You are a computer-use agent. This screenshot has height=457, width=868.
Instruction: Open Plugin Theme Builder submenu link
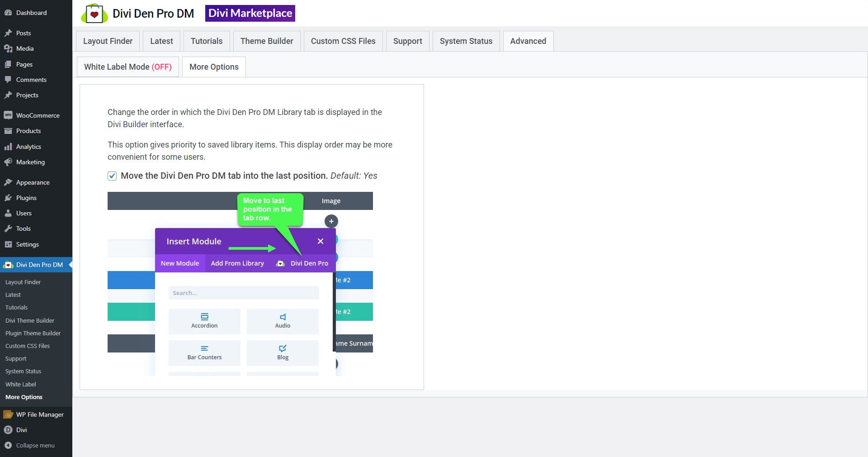33,333
